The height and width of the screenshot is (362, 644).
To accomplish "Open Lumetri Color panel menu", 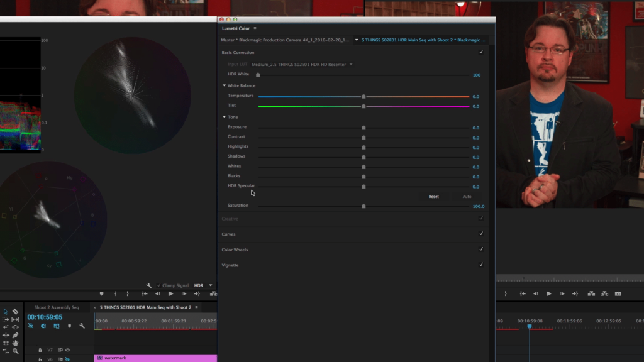I will tap(255, 28).
